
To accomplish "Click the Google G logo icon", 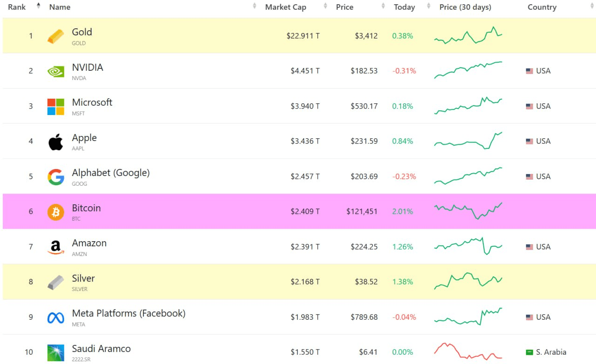I will [56, 177].
